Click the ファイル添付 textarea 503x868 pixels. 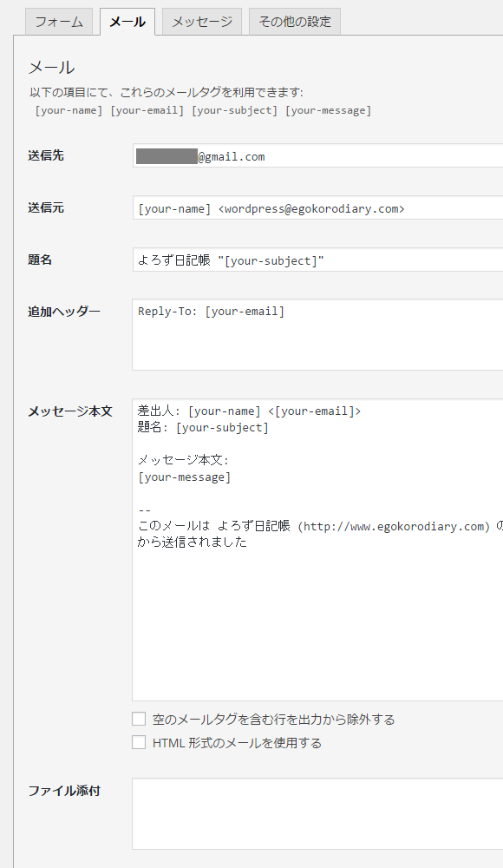pyautogui.click(x=317, y=814)
